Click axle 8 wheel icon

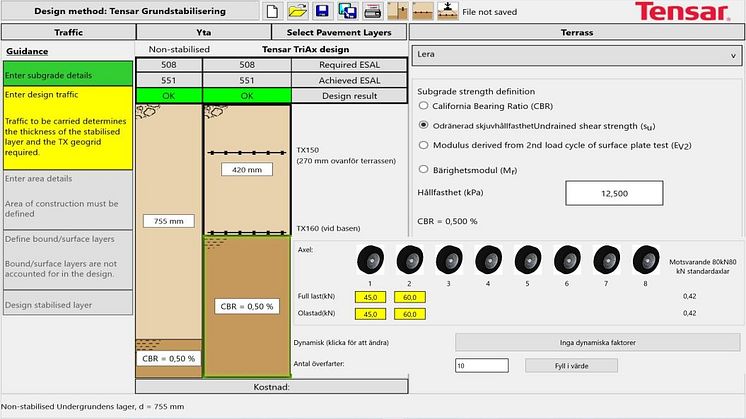click(646, 260)
